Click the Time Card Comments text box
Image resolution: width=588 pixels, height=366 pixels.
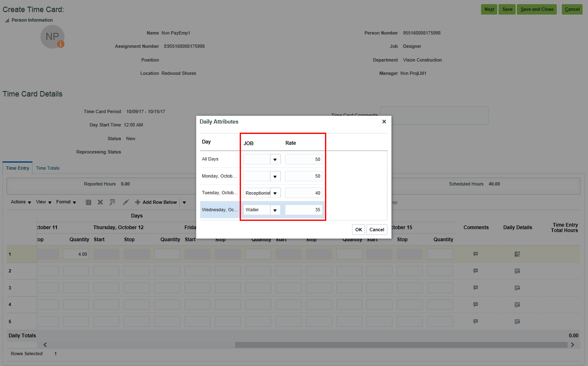click(x=434, y=116)
